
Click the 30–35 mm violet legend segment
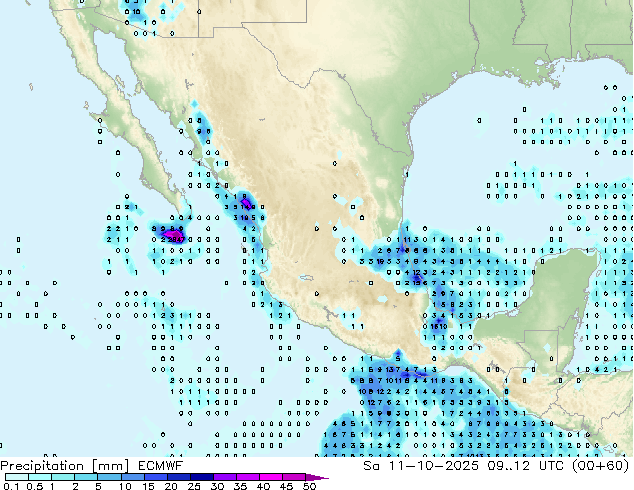tap(225, 477)
